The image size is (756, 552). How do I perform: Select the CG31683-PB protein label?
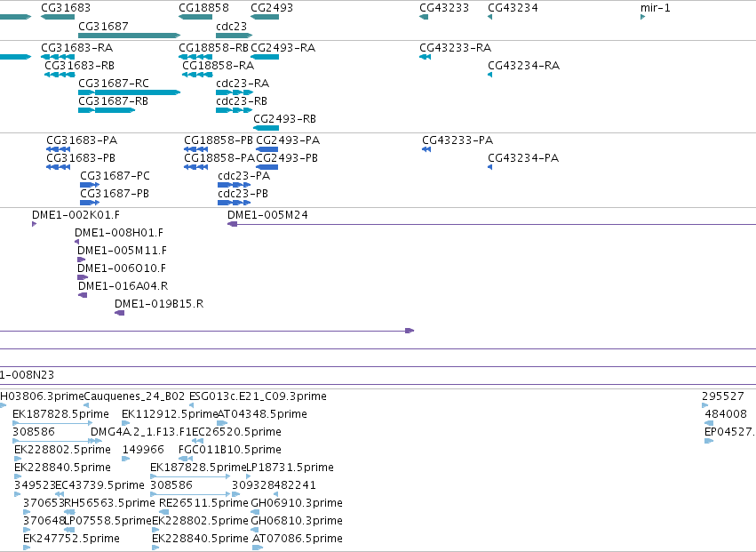point(81,158)
